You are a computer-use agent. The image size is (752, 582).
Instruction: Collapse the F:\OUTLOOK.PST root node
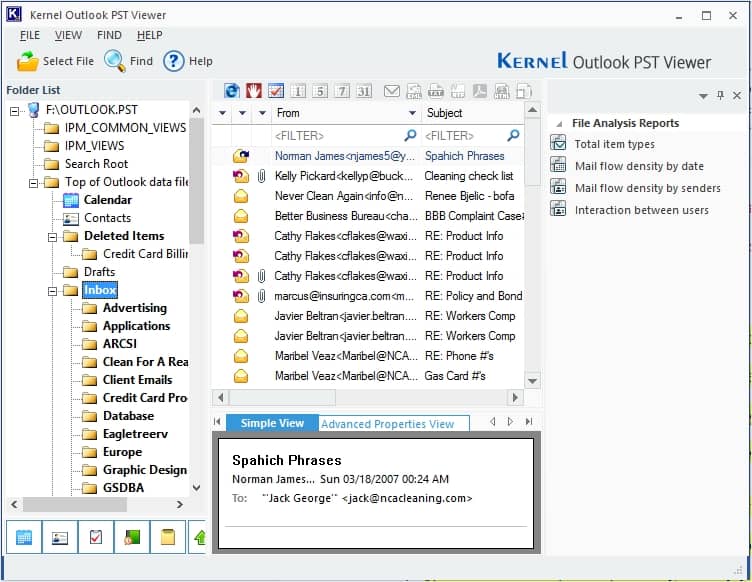(x=14, y=111)
